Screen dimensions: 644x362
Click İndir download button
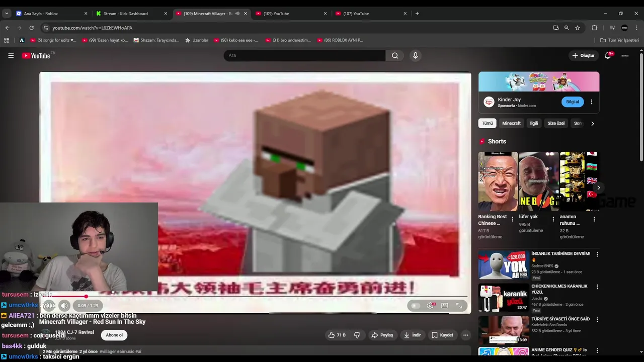click(412, 335)
